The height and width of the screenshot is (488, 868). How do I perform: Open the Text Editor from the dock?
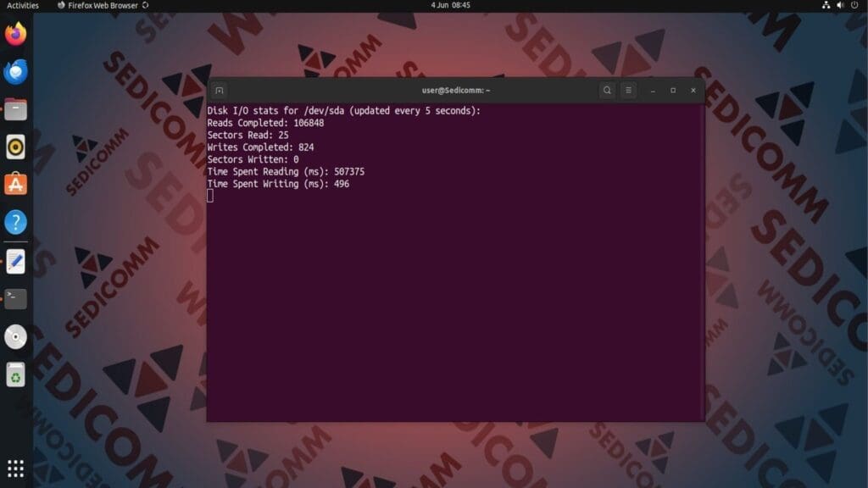(15, 261)
